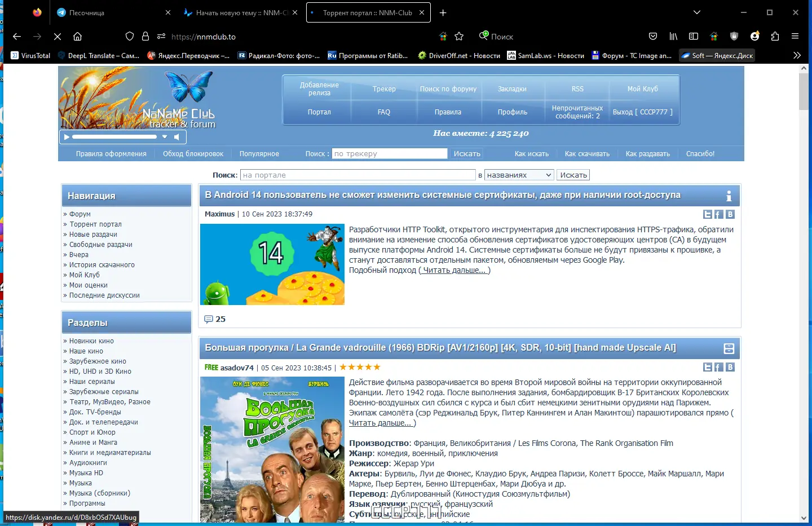Focus the "на портале" search field

358,175
